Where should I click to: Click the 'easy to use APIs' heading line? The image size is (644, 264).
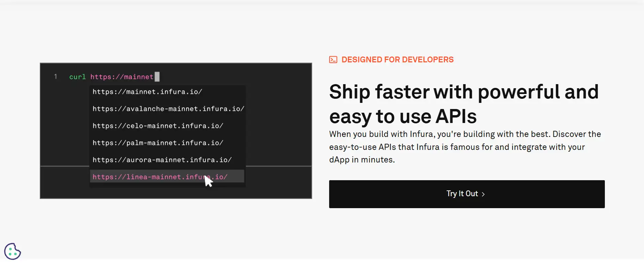[x=403, y=117]
